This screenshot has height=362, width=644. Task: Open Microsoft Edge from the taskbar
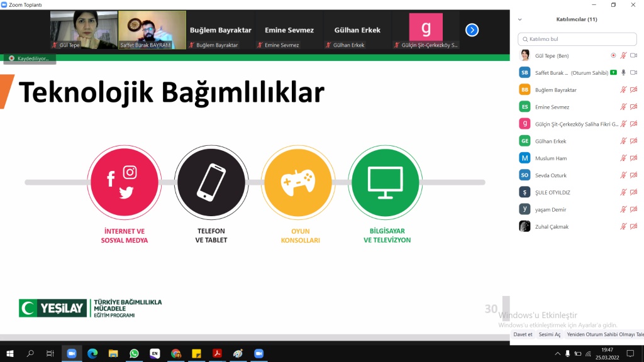point(92,354)
